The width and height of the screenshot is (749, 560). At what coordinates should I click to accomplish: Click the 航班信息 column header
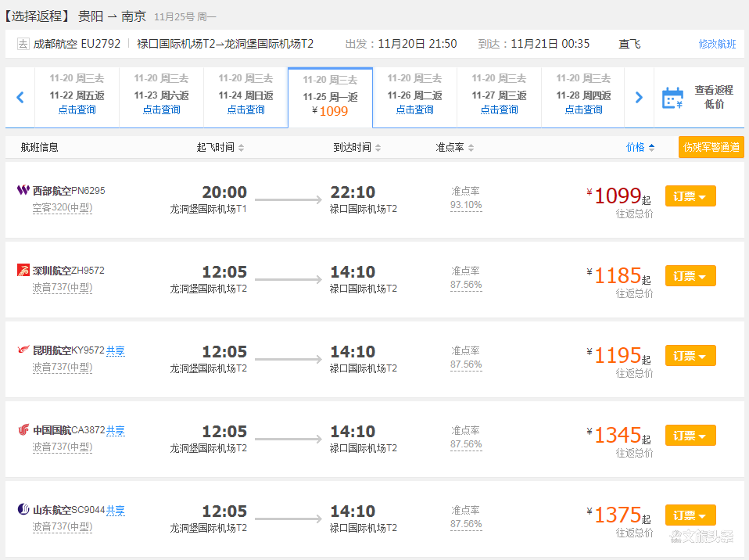(x=40, y=147)
